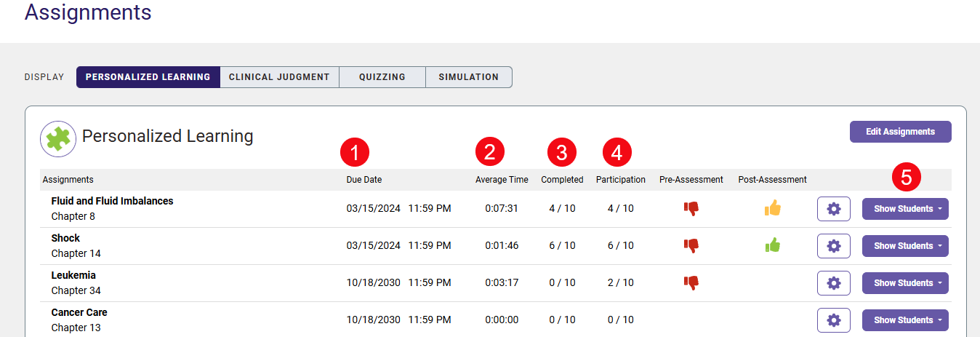Select the Cancer Care assignment title
Image resolution: width=980 pixels, height=337 pixels.
pyautogui.click(x=79, y=312)
